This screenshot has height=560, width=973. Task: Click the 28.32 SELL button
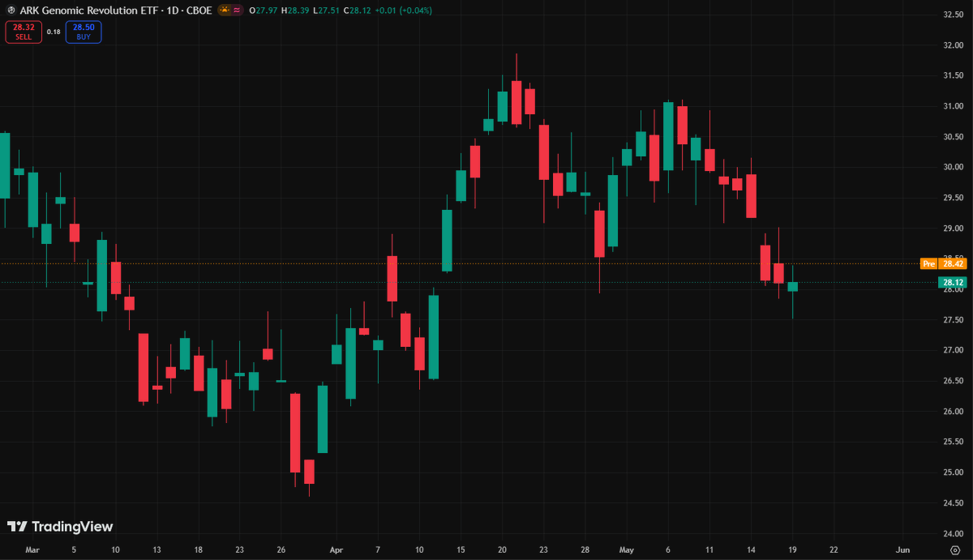(x=24, y=32)
